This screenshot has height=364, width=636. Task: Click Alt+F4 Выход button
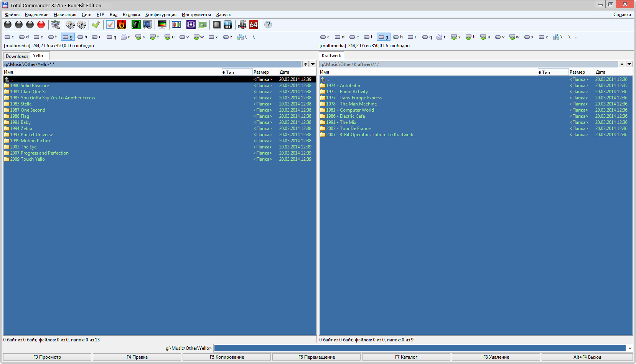click(x=587, y=357)
